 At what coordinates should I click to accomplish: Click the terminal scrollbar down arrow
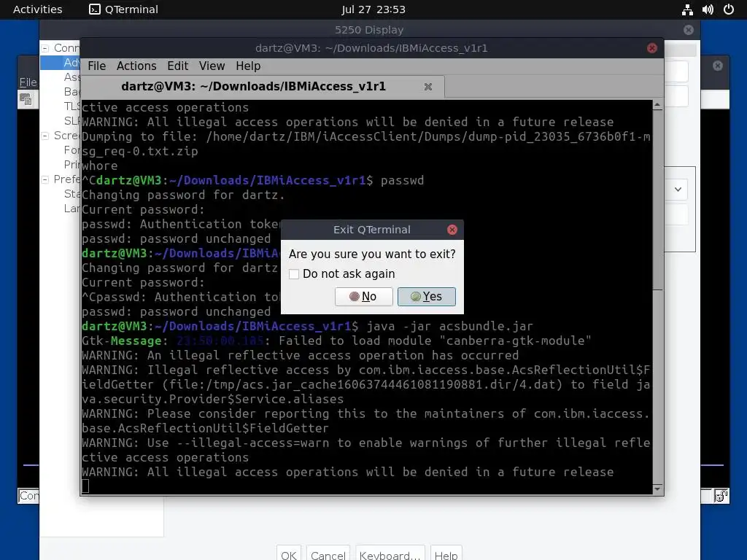point(657,489)
